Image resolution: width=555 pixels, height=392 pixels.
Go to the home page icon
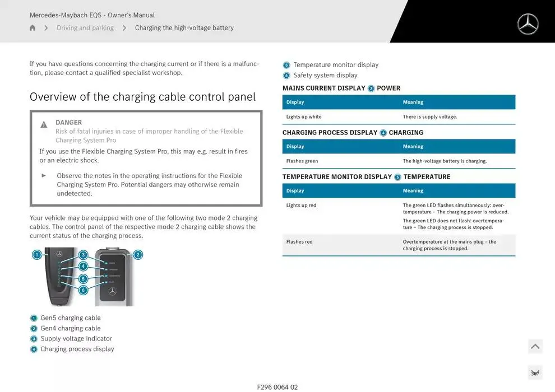(x=33, y=28)
